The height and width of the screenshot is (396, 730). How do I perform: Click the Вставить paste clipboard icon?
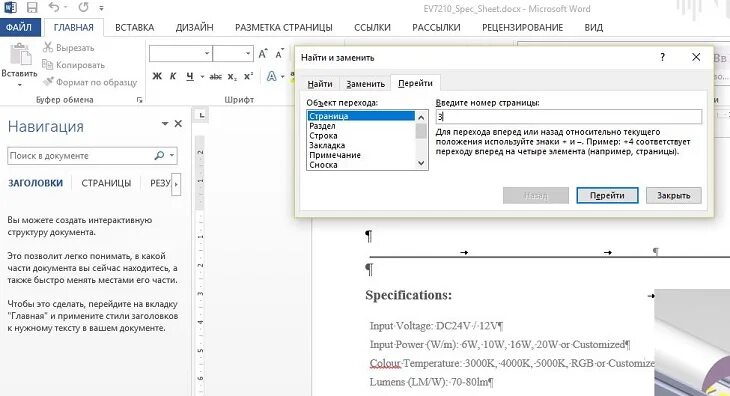(20, 55)
